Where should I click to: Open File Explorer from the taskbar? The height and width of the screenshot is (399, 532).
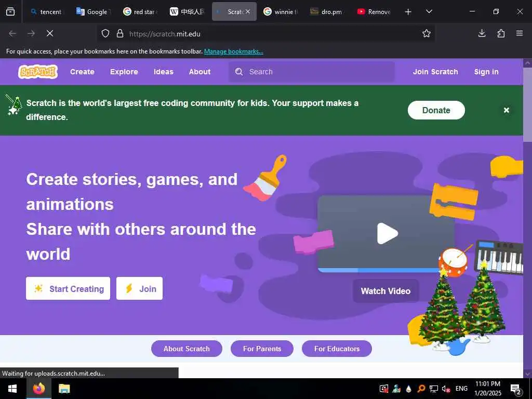pos(64,389)
